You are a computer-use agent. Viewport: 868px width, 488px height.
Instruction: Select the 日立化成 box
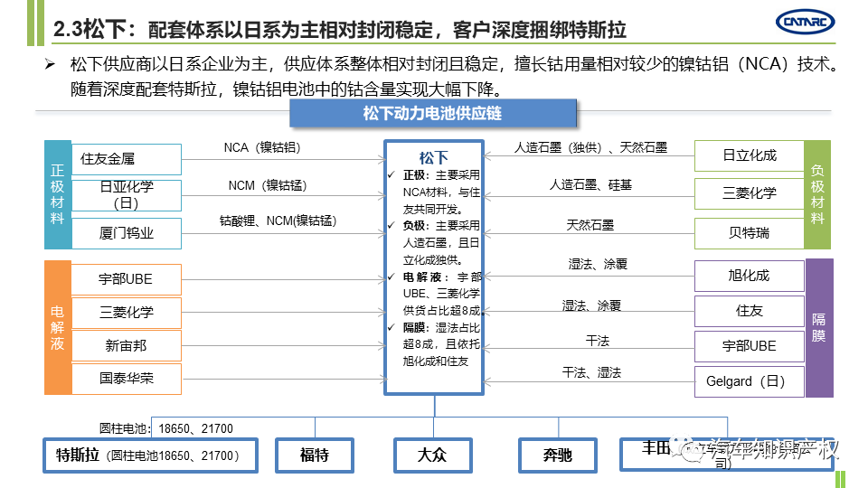[x=749, y=155]
